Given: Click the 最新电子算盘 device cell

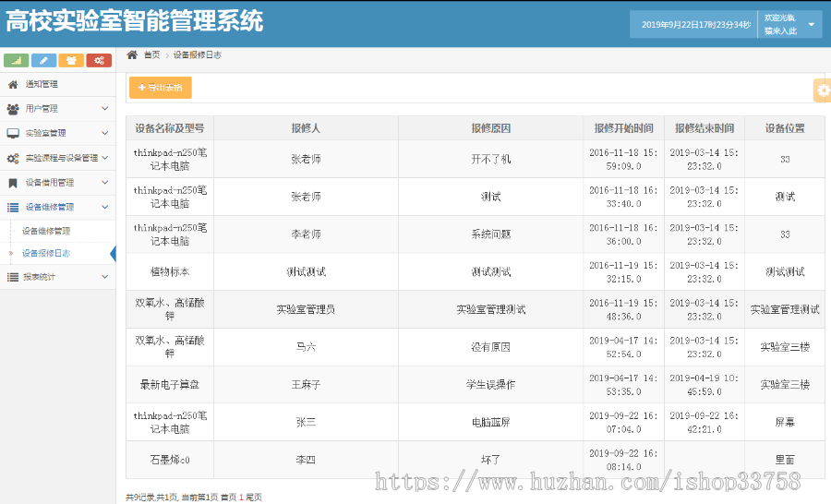Looking at the screenshot, I should pyautogui.click(x=170, y=385).
